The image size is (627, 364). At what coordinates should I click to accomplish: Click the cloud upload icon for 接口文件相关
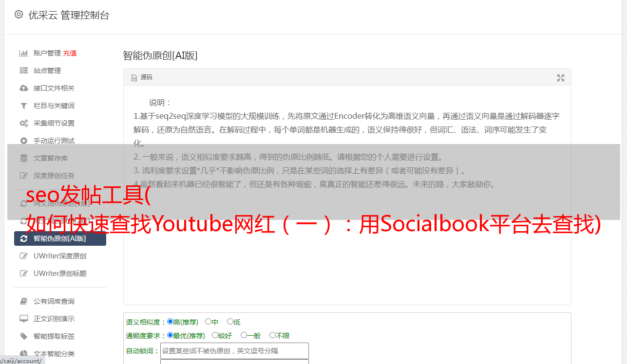pos(23,88)
